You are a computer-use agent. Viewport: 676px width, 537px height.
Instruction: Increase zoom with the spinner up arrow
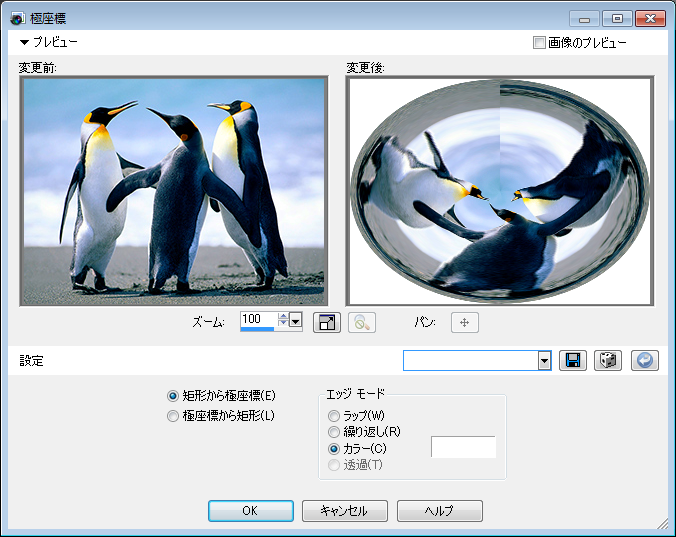283,316
